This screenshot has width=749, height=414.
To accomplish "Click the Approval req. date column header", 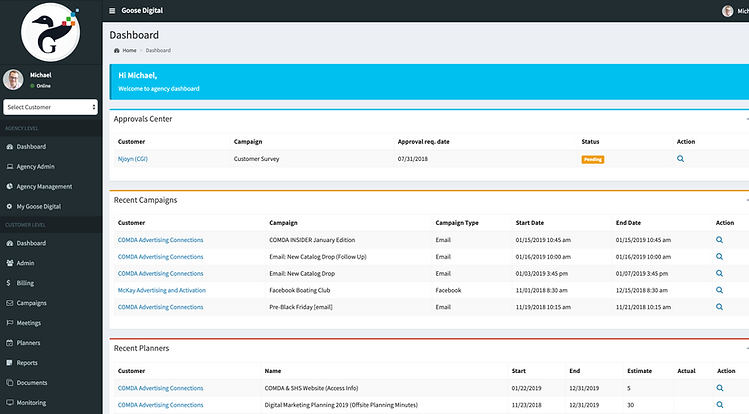I will pos(424,142).
